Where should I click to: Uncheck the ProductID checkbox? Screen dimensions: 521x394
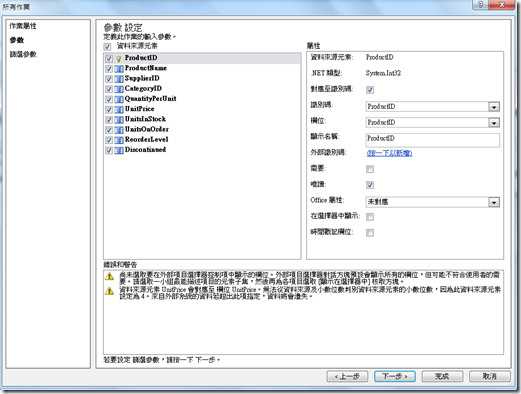click(109, 59)
